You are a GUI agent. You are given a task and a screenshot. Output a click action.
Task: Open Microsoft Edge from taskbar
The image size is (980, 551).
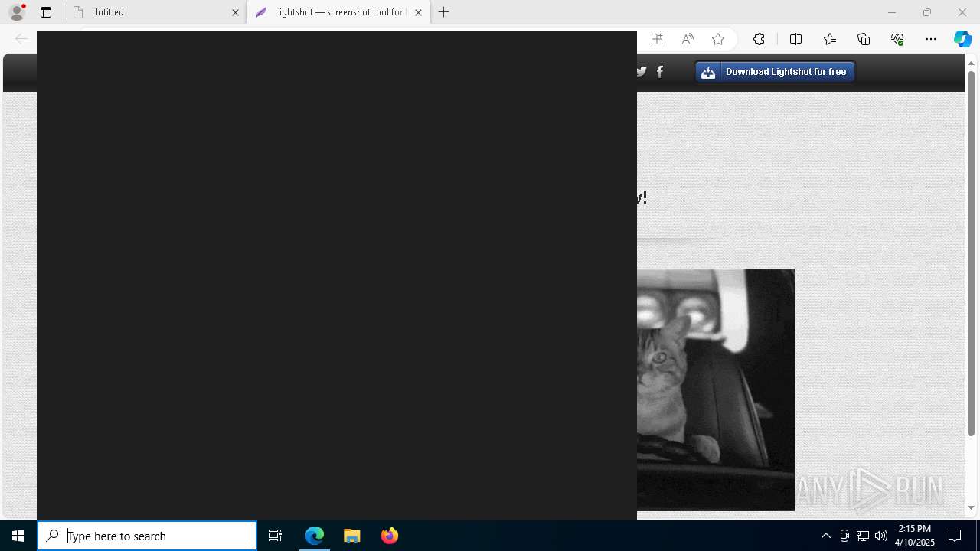pos(315,536)
